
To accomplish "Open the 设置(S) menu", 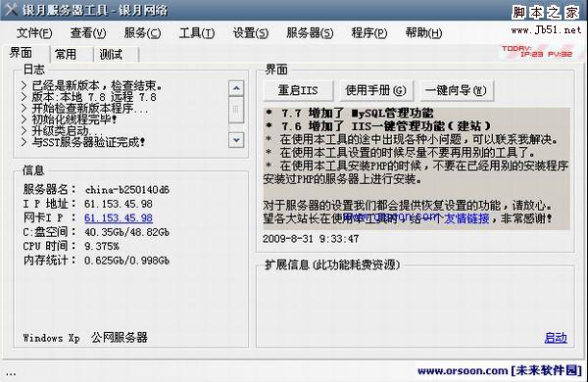I will (x=251, y=33).
